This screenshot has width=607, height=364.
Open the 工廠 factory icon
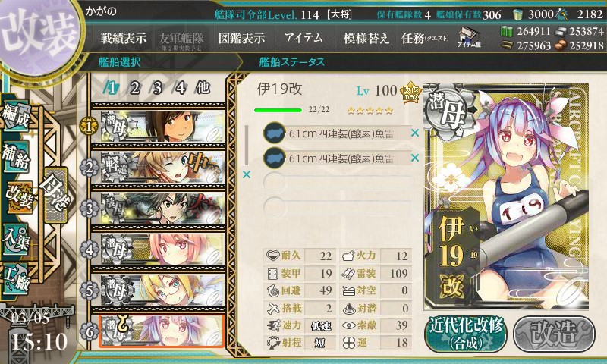(x=15, y=278)
